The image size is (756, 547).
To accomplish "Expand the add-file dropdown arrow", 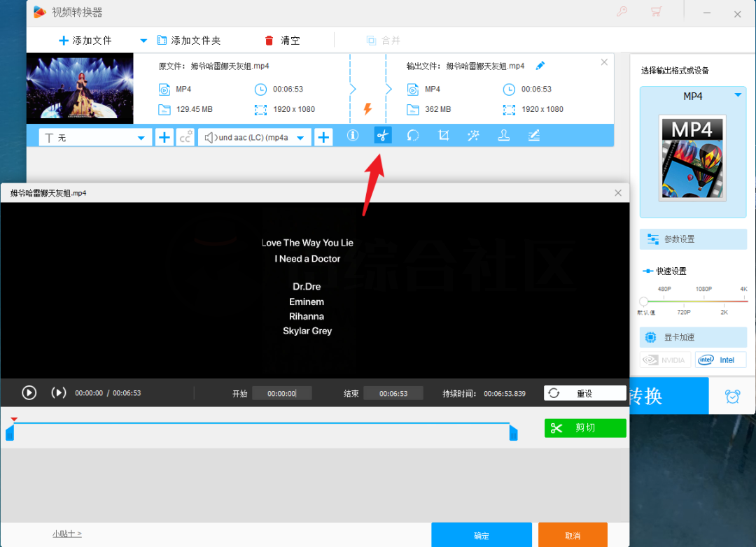I will [x=143, y=41].
